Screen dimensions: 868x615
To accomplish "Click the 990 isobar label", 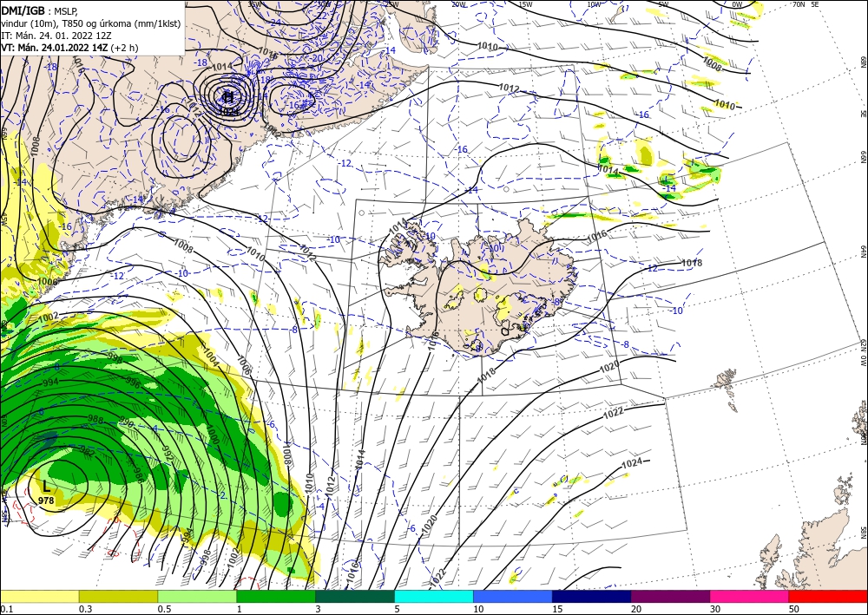I will [126, 423].
